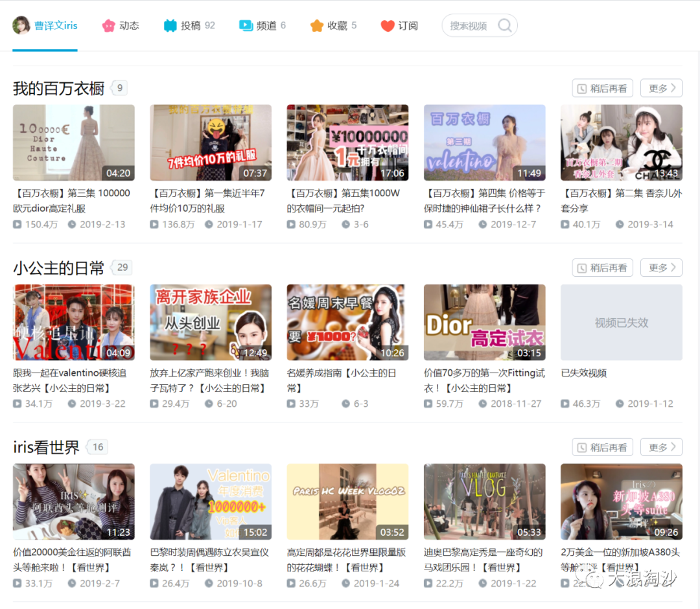Open title 【百万衣橱】第四集 价格等于保时捷的神仙裙子
This screenshot has height=609, width=700.
484,201
